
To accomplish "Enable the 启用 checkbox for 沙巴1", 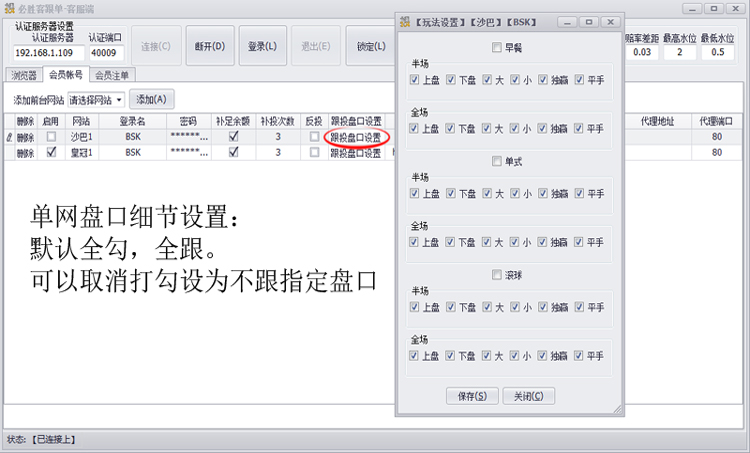I will coord(51,137).
